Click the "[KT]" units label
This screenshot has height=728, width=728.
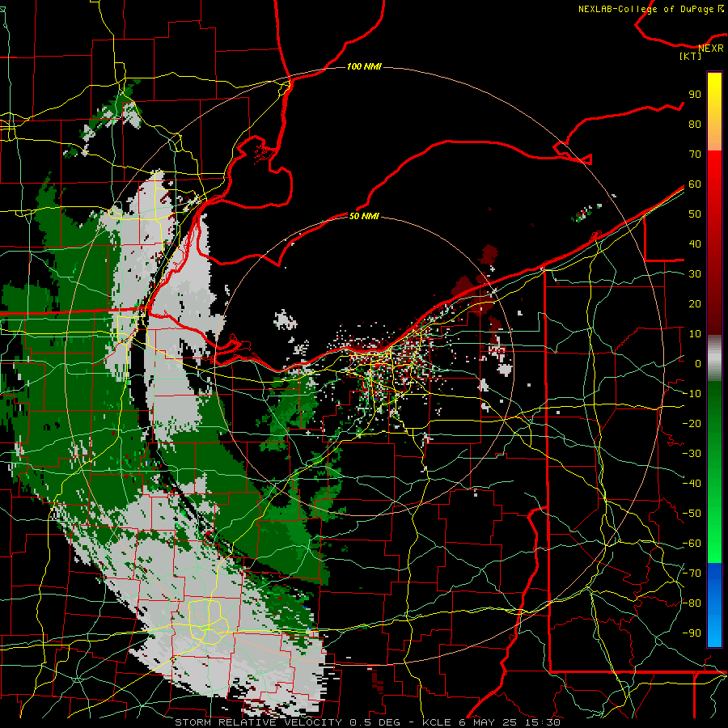click(x=691, y=56)
